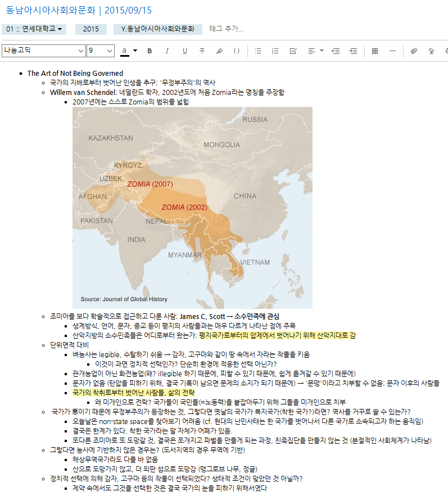
Task: Select the highlighter tool
Action: tap(219, 51)
